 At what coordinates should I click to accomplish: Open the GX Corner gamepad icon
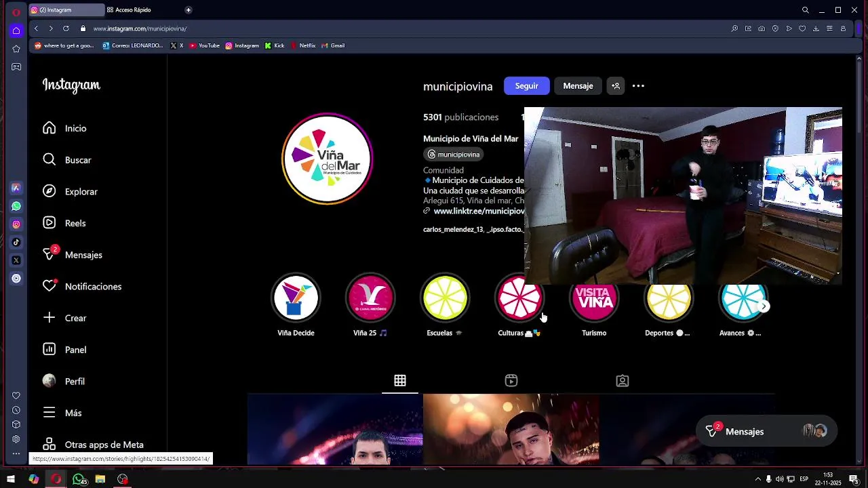coord(16,67)
